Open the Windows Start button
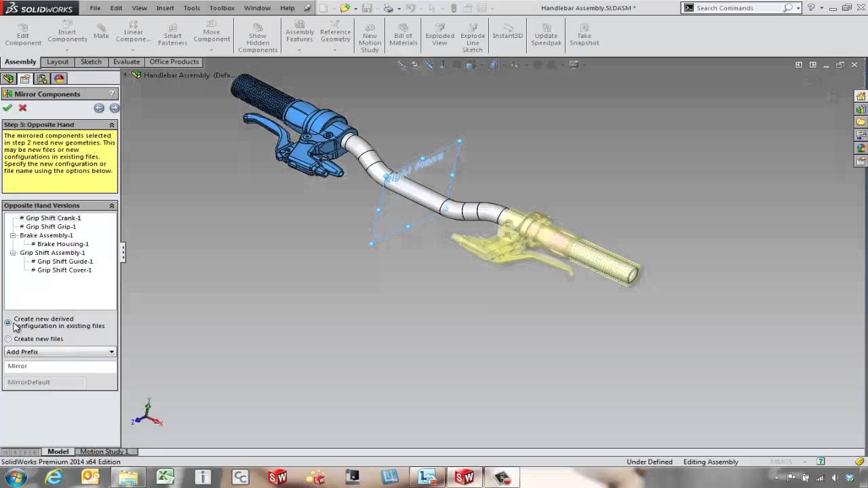Screen dimensions: 868x488 (x=16, y=477)
